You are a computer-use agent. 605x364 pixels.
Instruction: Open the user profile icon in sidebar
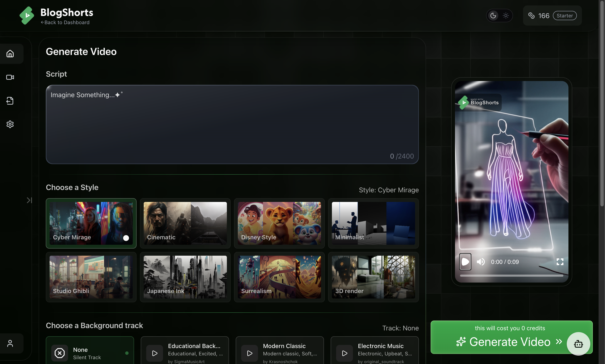click(10, 343)
